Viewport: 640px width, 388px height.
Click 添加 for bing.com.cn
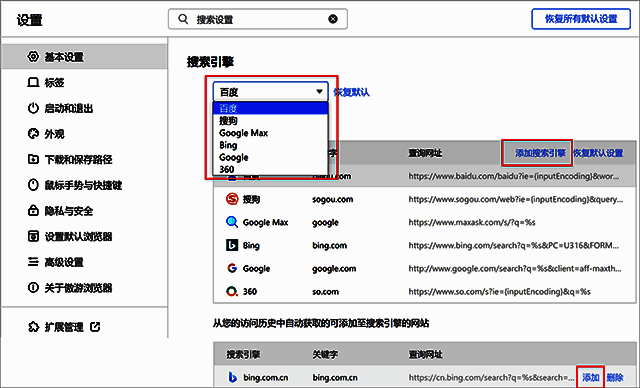coord(590,377)
